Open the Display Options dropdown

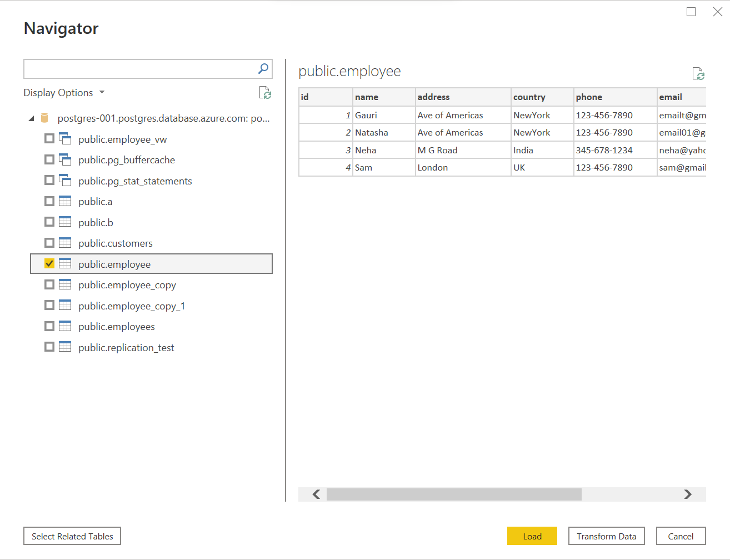(x=64, y=93)
